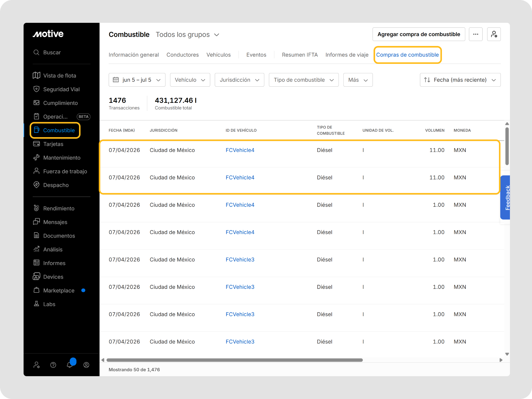The image size is (532, 399).
Task: Open Documentos file icon
Action: tap(36, 235)
